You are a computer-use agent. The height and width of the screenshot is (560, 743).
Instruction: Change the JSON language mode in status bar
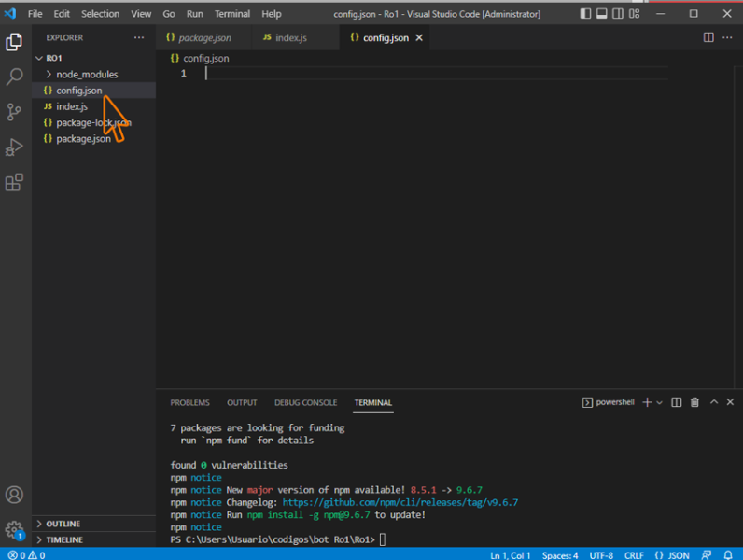coord(672,554)
